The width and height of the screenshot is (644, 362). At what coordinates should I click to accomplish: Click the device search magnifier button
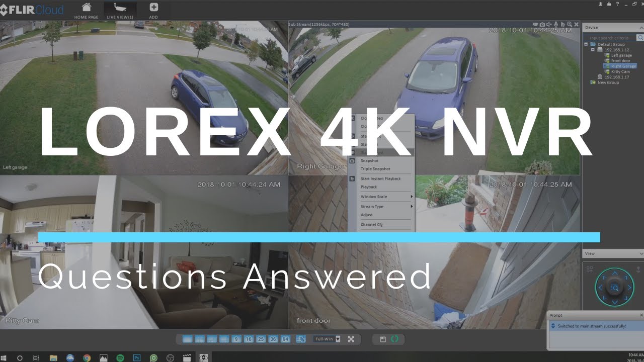pos(640,38)
